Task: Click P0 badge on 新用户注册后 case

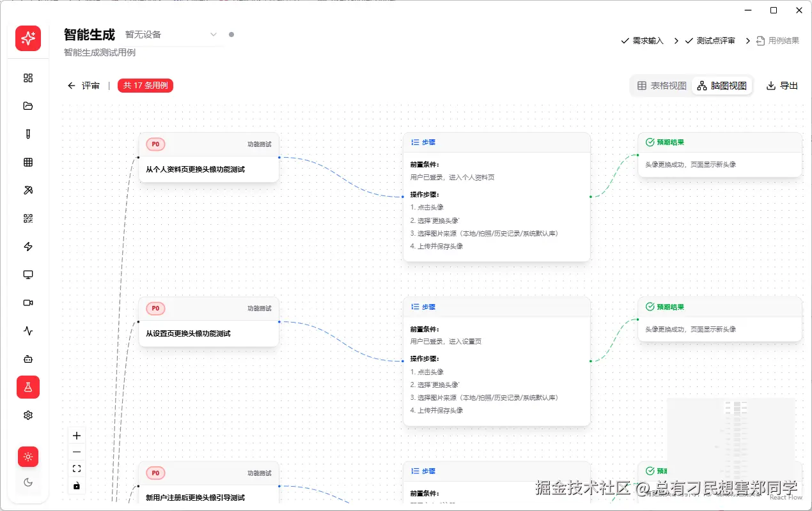Action: click(x=155, y=473)
